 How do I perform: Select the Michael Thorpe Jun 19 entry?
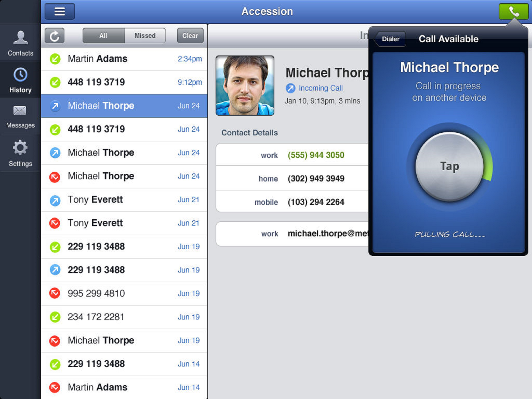(x=124, y=341)
